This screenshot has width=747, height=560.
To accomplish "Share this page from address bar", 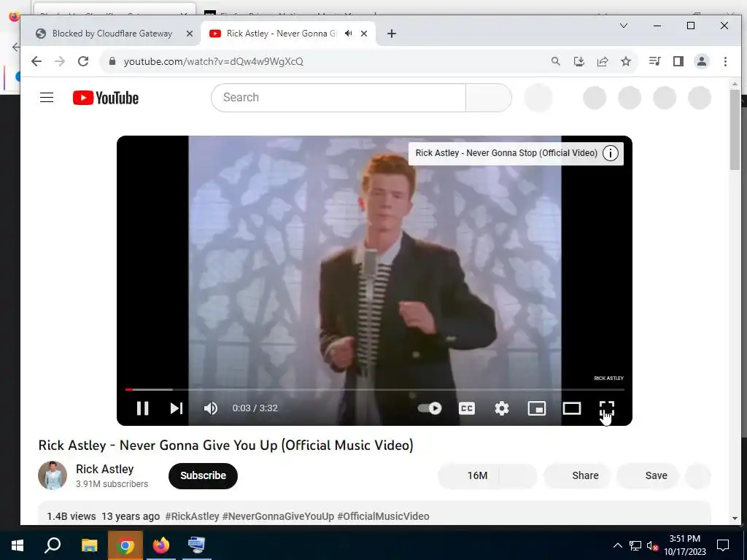I will point(603,61).
